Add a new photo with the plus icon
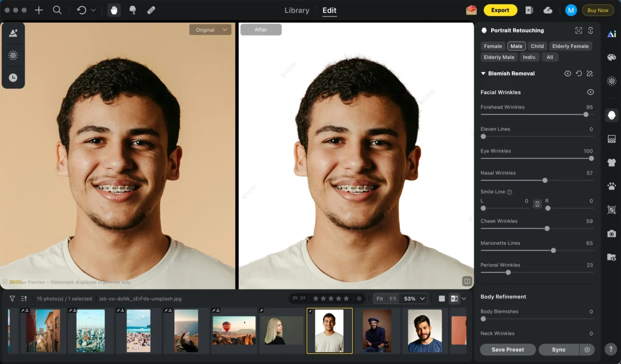 tap(39, 10)
